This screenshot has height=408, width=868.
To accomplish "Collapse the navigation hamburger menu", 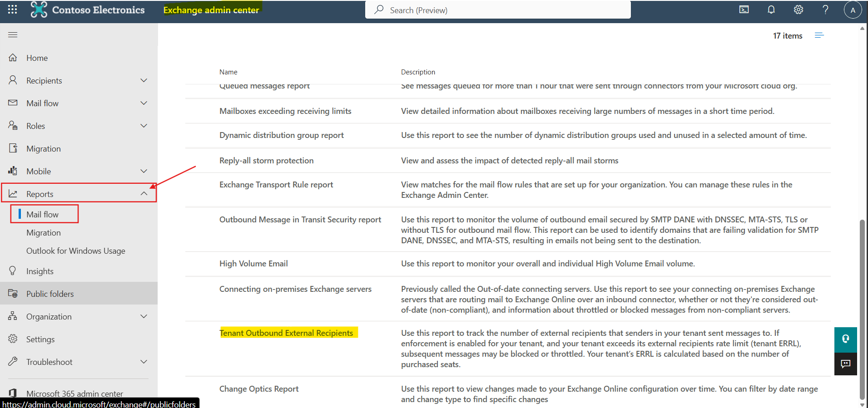I will coord(13,34).
